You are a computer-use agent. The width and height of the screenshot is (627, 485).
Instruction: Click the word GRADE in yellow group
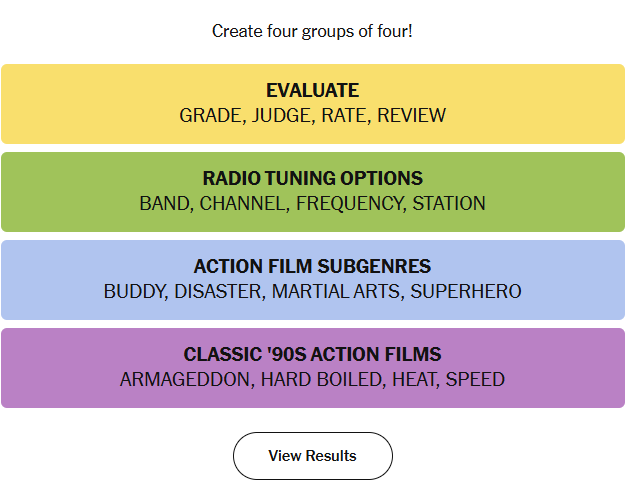(210, 116)
